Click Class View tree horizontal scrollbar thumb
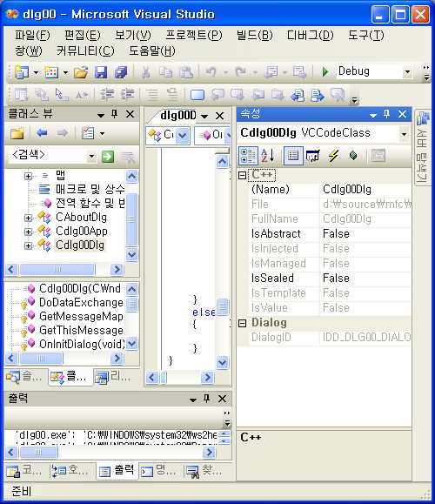 pyautogui.click(x=57, y=269)
